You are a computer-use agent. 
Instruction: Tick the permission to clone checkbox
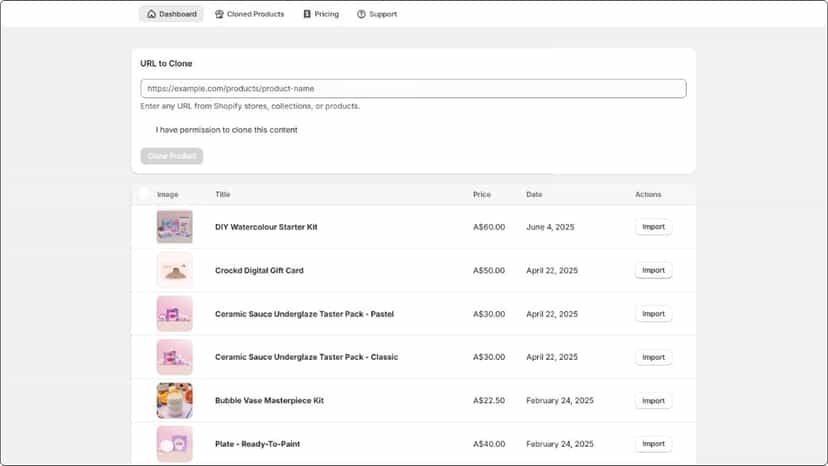point(145,130)
